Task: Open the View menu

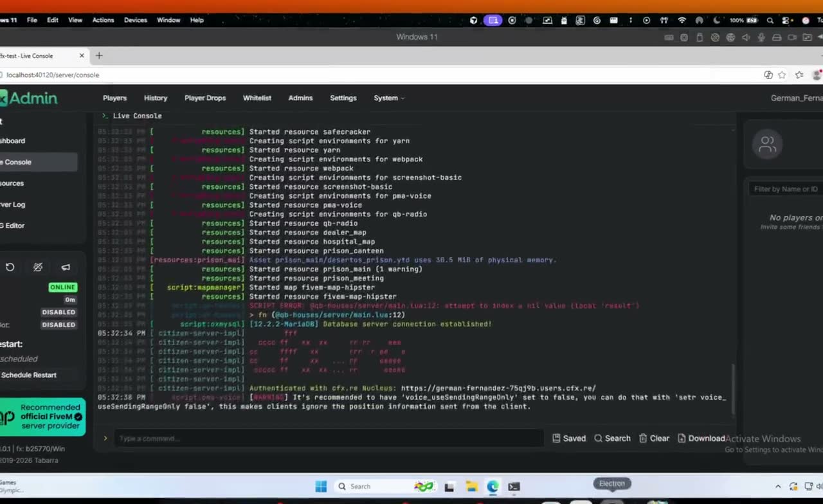Action: (75, 20)
